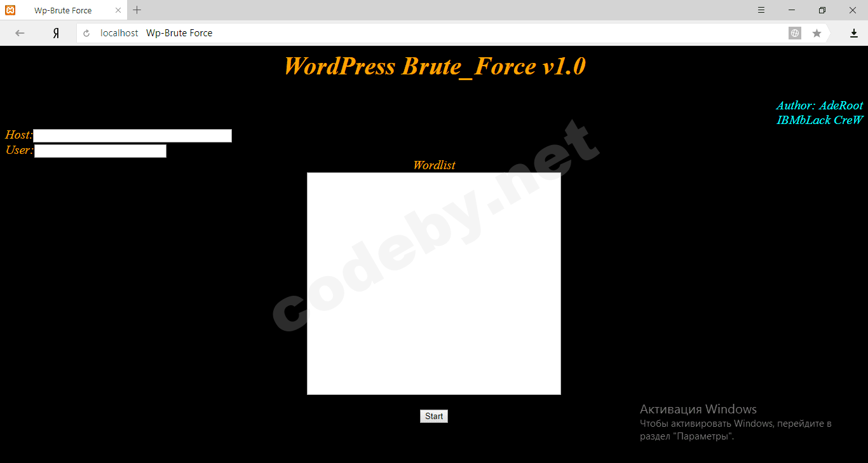The image size is (868, 463).
Task: Focus the Wordlist text area
Action: tap(434, 284)
